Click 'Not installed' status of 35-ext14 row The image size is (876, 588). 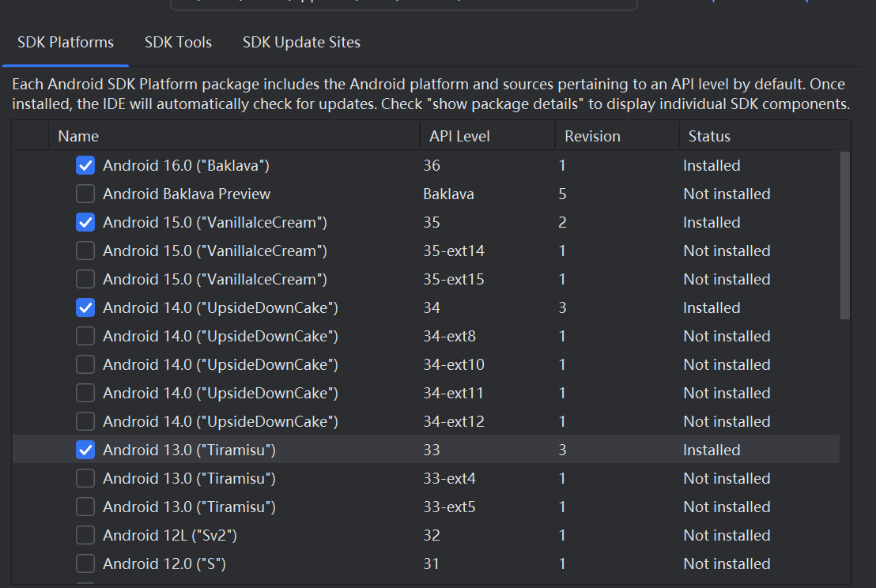click(727, 251)
